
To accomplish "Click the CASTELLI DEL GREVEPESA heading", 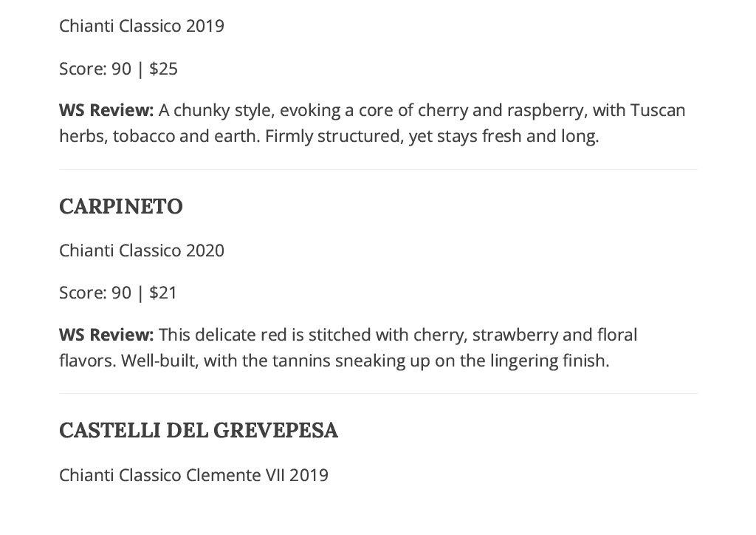I will point(199,430).
